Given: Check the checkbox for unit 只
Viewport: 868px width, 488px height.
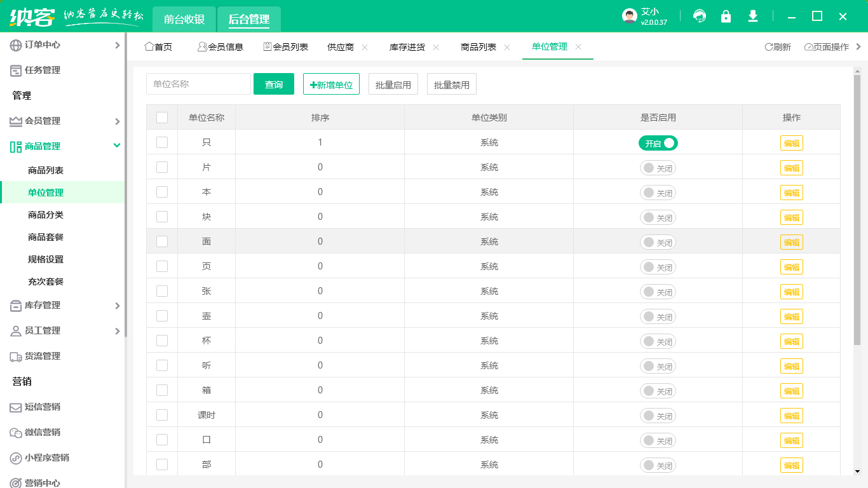Looking at the screenshot, I should point(162,142).
